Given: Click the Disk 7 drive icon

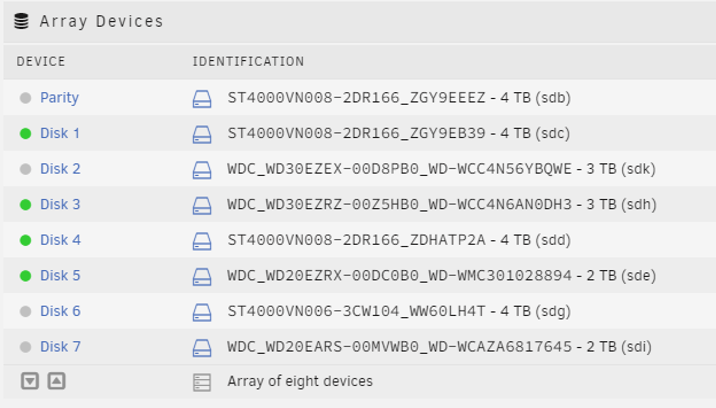Looking at the screenshot, I should point(202,348).
